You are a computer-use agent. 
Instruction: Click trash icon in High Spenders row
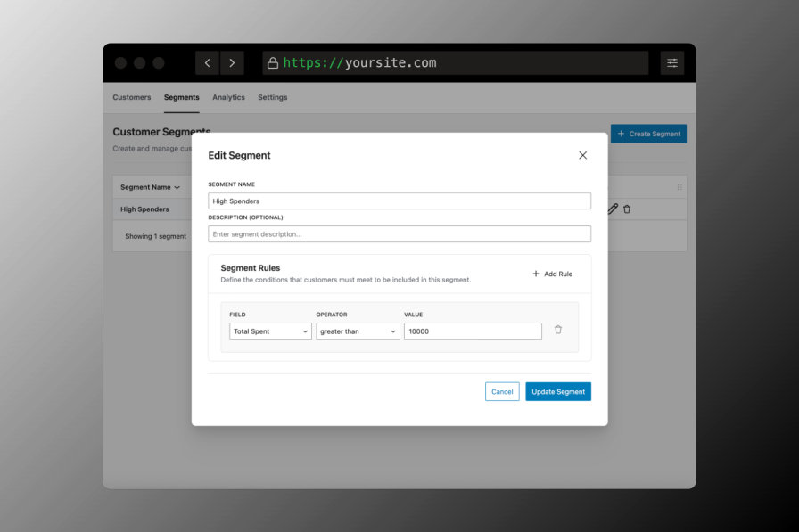tap(627, 209)
